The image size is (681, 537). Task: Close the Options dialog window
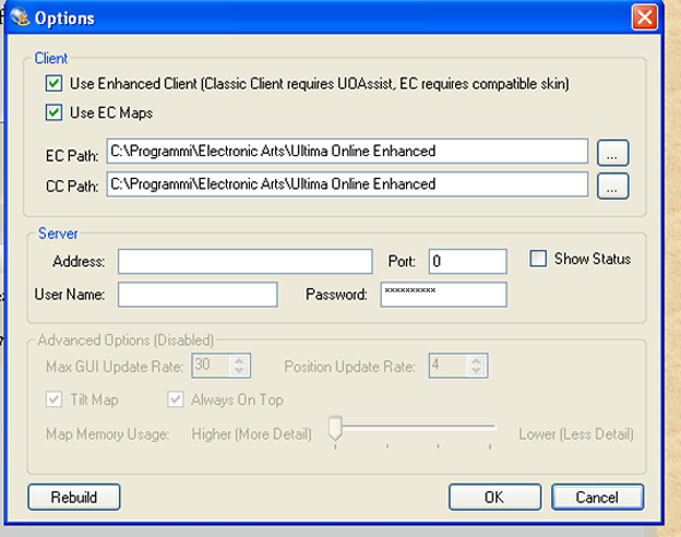645,18
